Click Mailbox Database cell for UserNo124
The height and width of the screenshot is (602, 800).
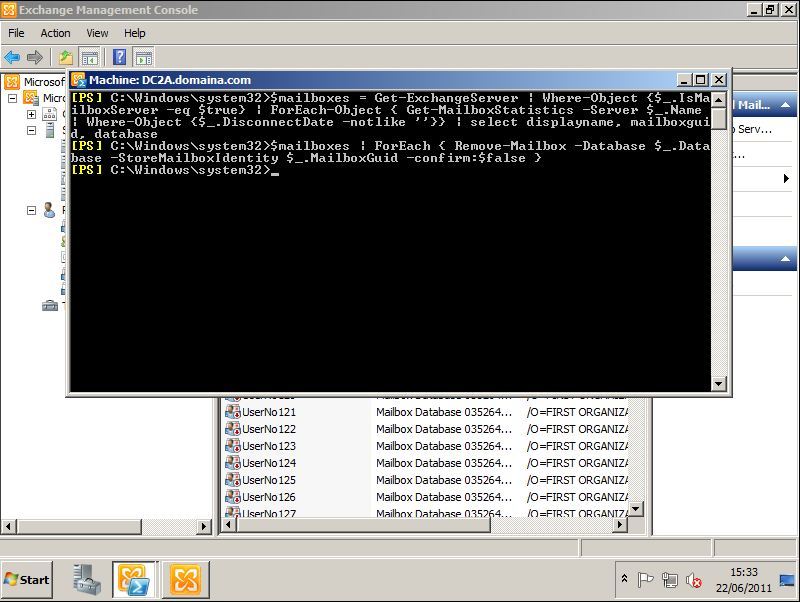coord(444,463)
